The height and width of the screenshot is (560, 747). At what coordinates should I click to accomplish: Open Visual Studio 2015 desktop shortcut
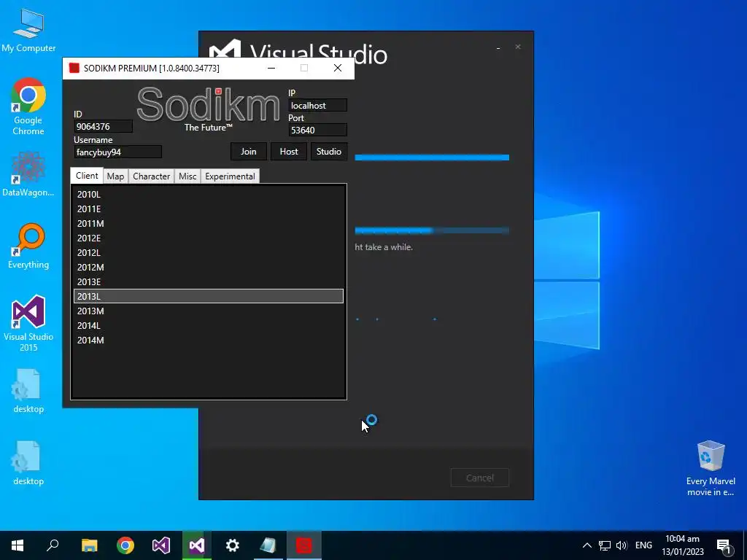pos(28,323)
